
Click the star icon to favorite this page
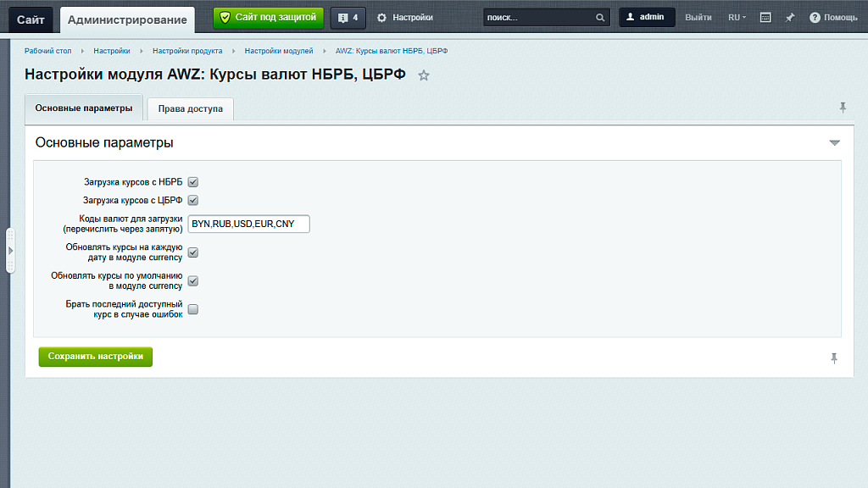coord(424,75)
